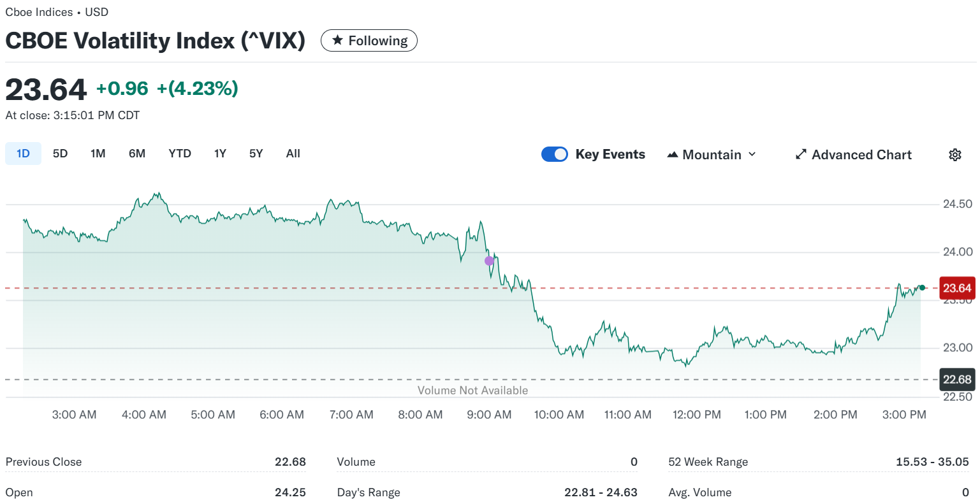Image resolution: width=980 pixels, height=502 pixels.
Task: Click the Open label
Action: [19, 492]
